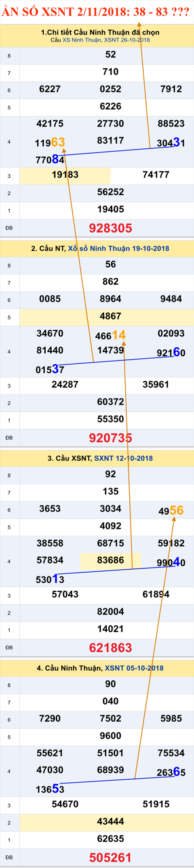Select prize 6 number 7912
Screen dimensions: 194x868
[171, 89]
